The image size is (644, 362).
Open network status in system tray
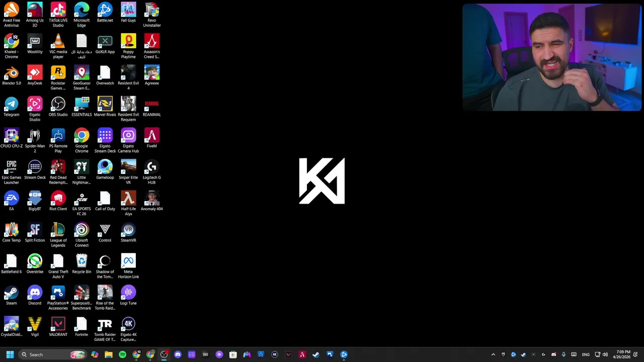pos(597,354)
